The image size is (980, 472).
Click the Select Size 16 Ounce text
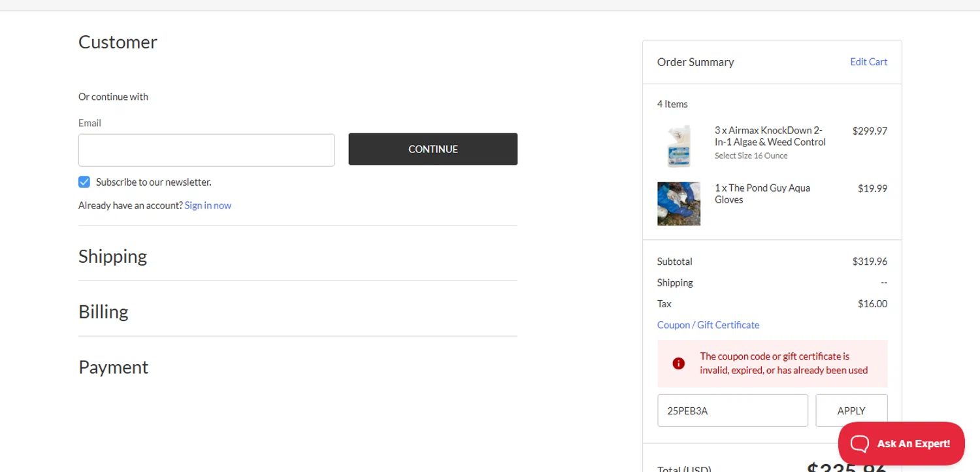click(x=751, y=156)
